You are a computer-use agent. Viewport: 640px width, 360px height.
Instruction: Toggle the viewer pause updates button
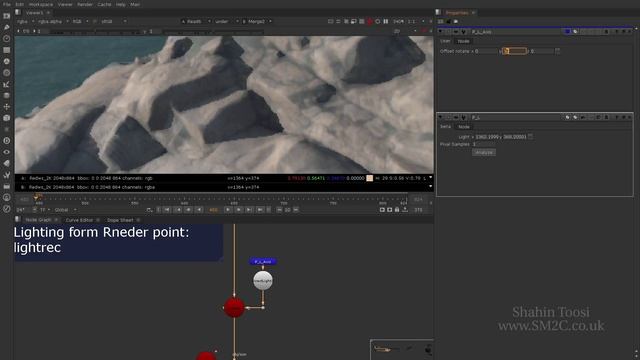[x=386, y=21]
